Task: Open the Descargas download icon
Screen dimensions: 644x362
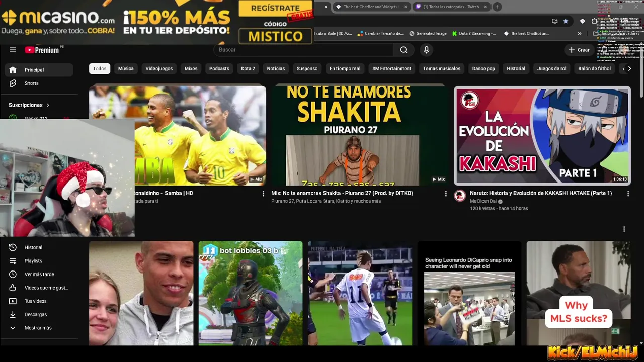Action: pyautogui.click(x=13, y=314)
